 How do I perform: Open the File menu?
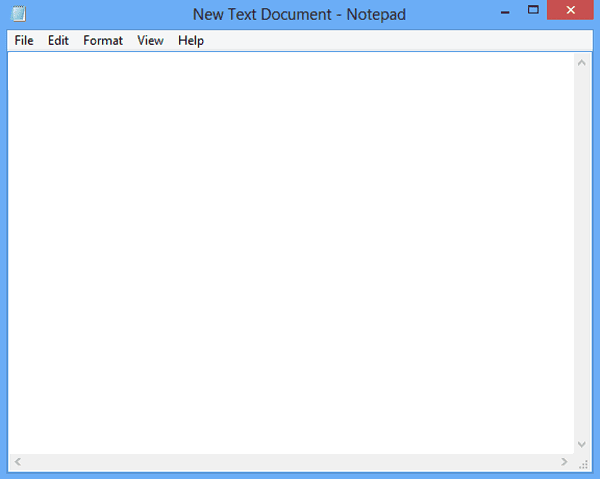tap(24, 41)
